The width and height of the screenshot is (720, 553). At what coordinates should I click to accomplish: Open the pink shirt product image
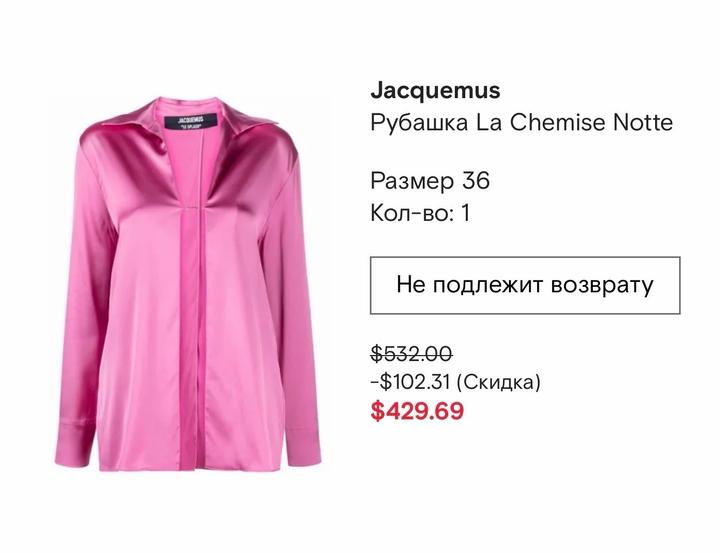click(x=187, y=283)
